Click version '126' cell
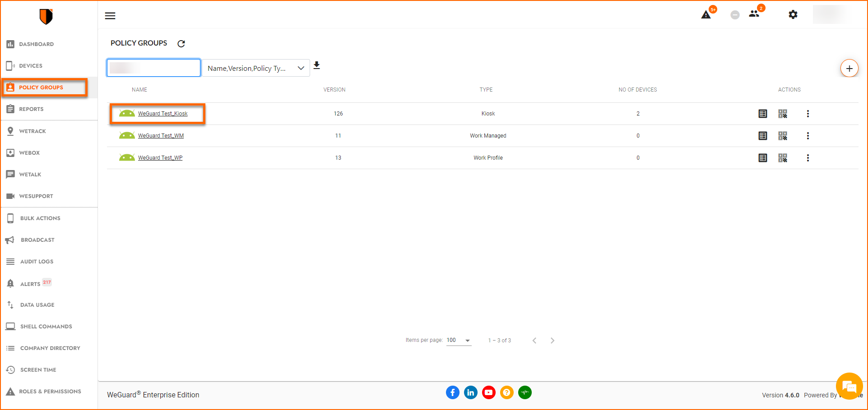The width and height of the screenshot is (868, 410). [x=338, y=114]
